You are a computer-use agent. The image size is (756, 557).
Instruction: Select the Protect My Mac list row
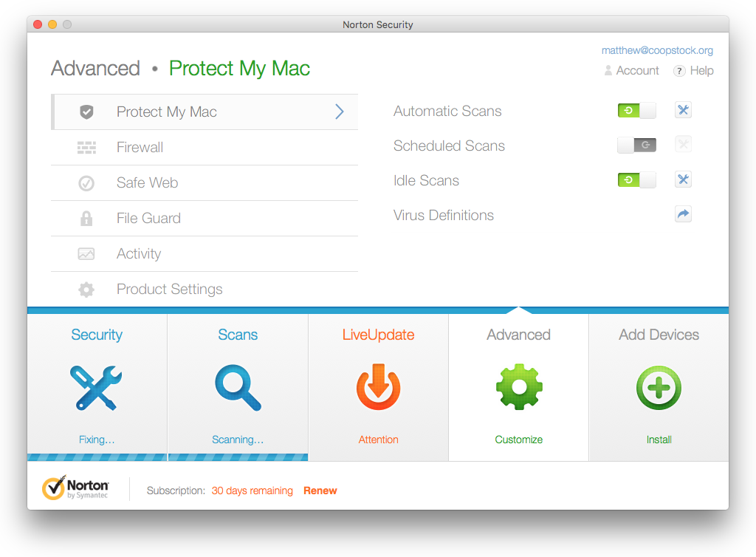pyautogui.click(x=205, y=112)
